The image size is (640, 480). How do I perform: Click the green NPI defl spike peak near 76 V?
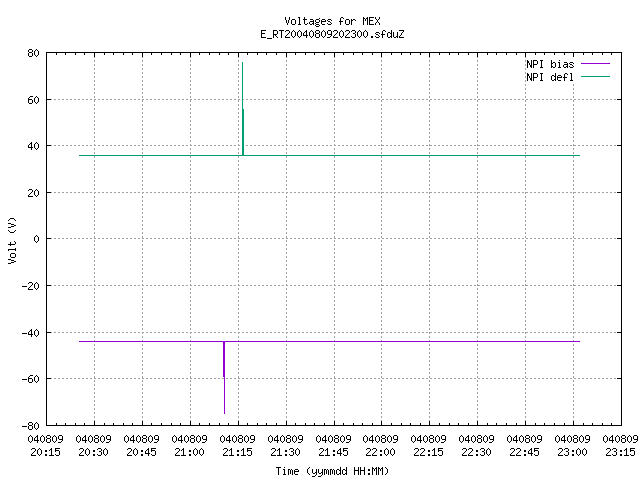(242, 63)
